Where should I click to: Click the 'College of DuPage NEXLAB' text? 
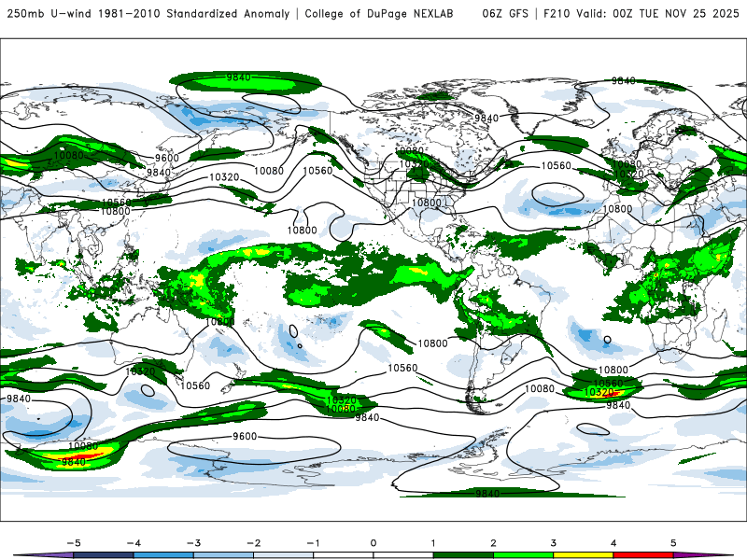click(x=379, y=13)
